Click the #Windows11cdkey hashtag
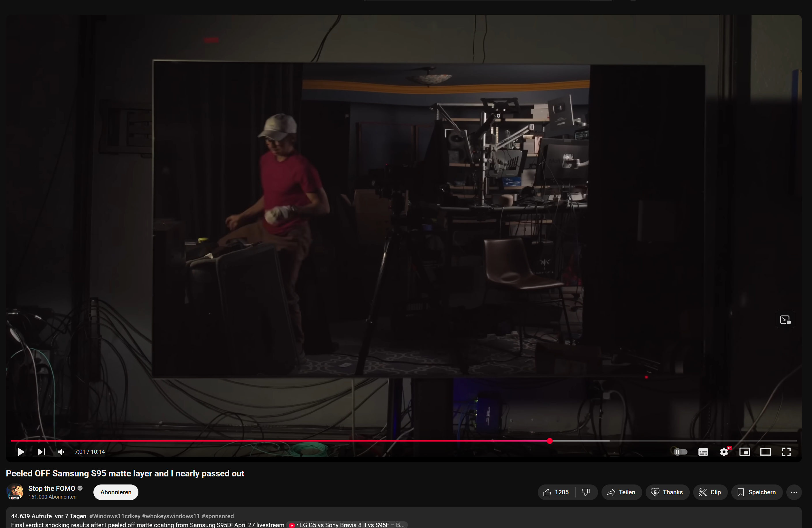The width and height of the screenshot is (812, 528). pos(115,516)
